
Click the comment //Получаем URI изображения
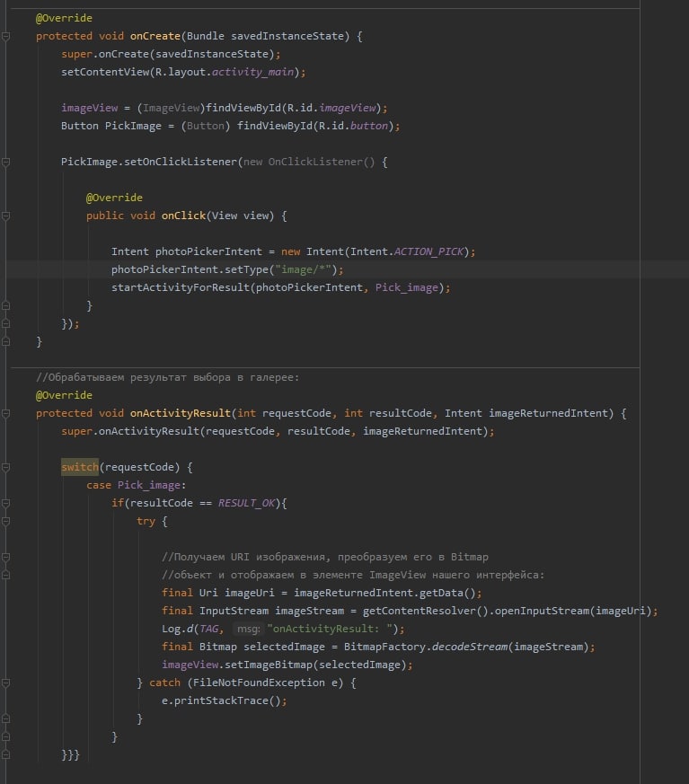245,557
